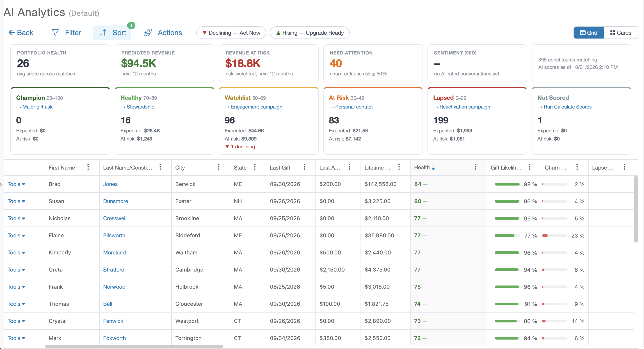Select the At Risk 30–49 tier card
The image size is (644, 349).
373,121
